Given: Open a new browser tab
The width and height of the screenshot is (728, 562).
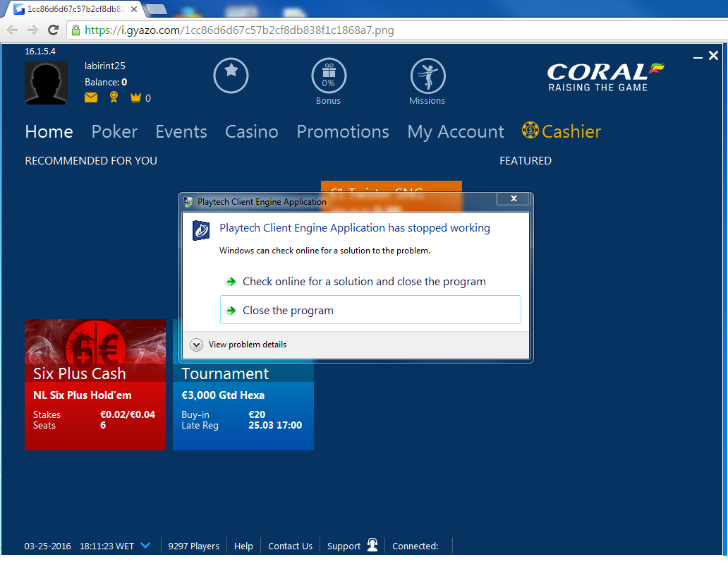Looking at the screenshot, I should tap(157, 9).
